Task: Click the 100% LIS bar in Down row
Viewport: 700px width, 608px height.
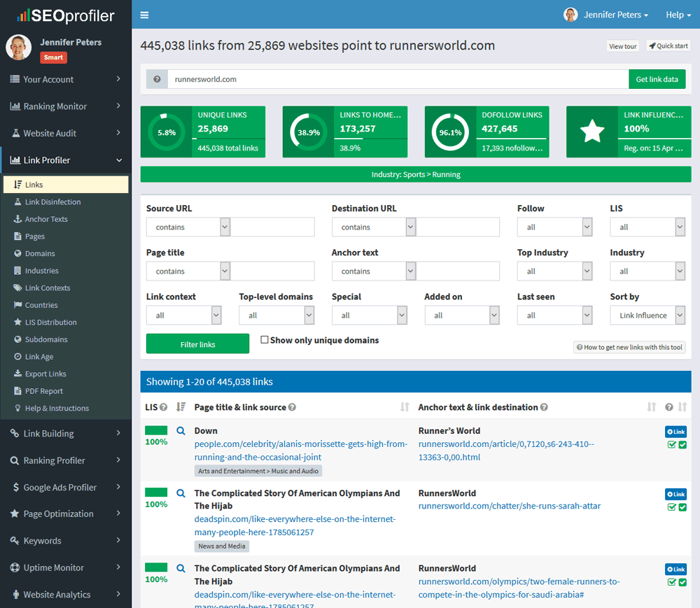Action: [156, 430]
